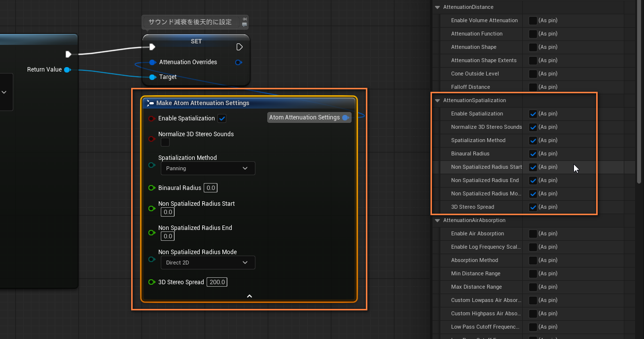Check Attenuation Function As pin checkbox
This screenshot has width=644, height=339.
(533, 34)
